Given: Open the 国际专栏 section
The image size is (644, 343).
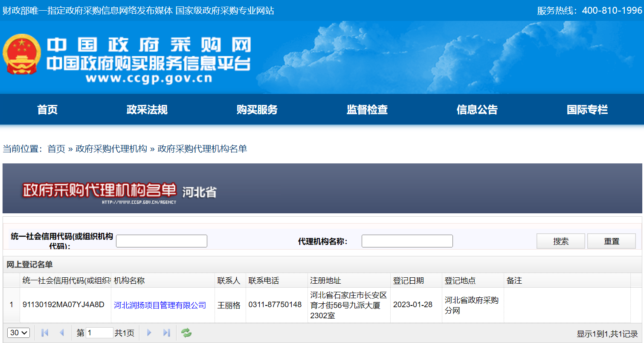Looking at the screenshot, I should pos(586,110).
